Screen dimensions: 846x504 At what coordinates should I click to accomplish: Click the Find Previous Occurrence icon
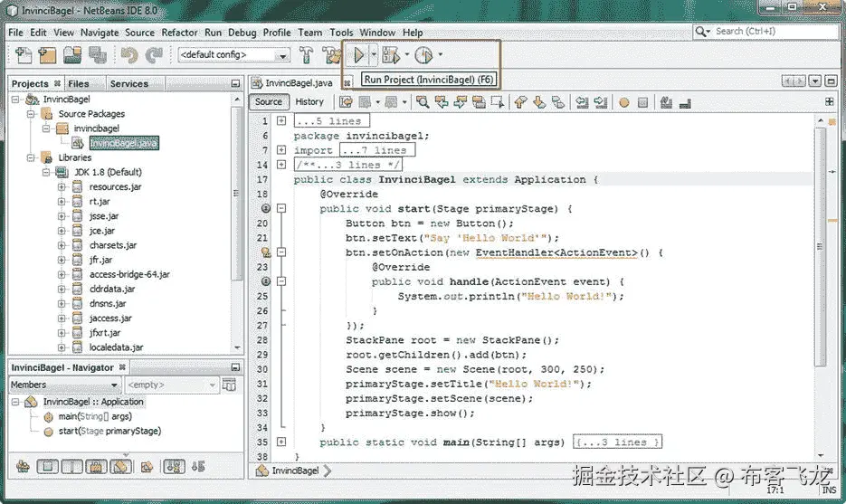click(x=442, y=102)
